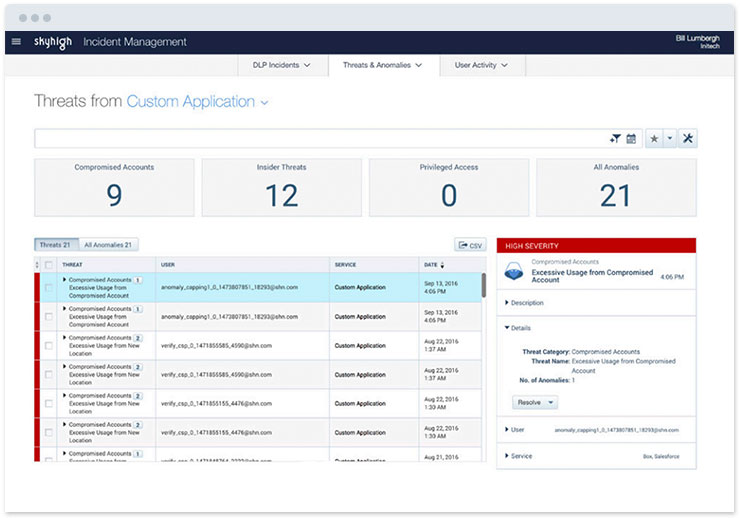The width and height of the screenshot is (740, 518).
Task: Click the date column sort arrow
Action: 442,265
